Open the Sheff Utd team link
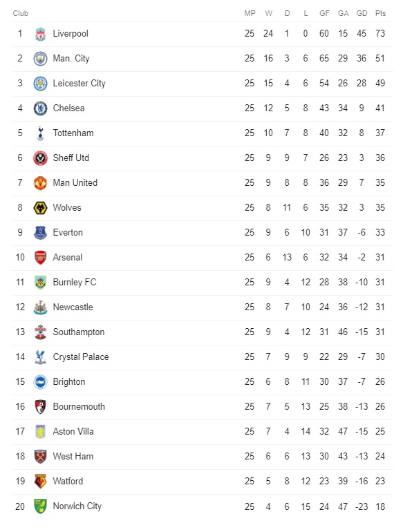The image size is (403, 532). 71,158
